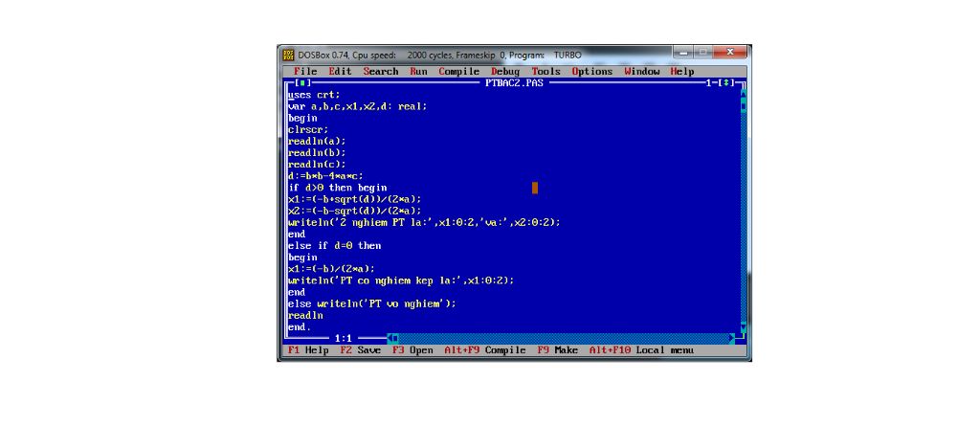
Task: Open the Run menu
Action: pyautogui.click(x=419, y=71)
